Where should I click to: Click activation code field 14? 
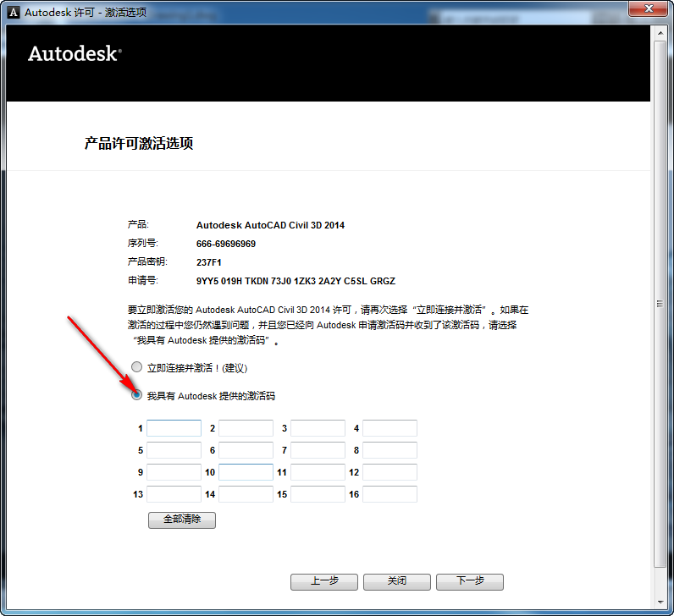[x=246, y=494]
